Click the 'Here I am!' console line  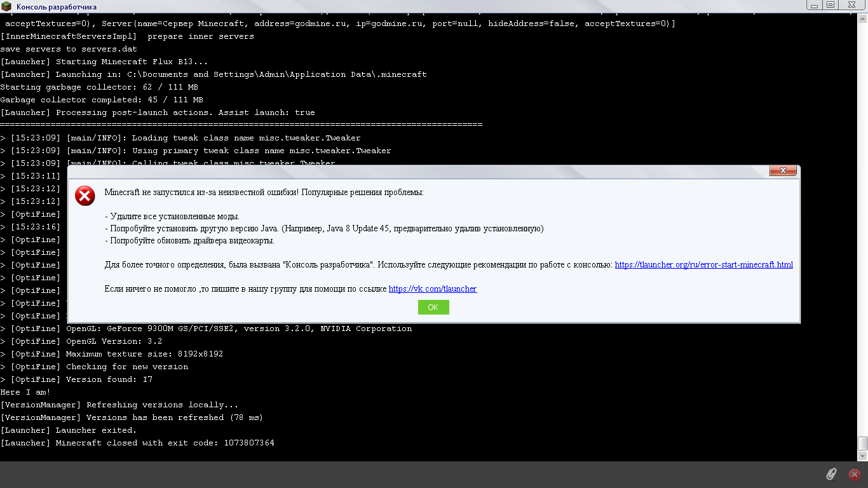point(25,392)
